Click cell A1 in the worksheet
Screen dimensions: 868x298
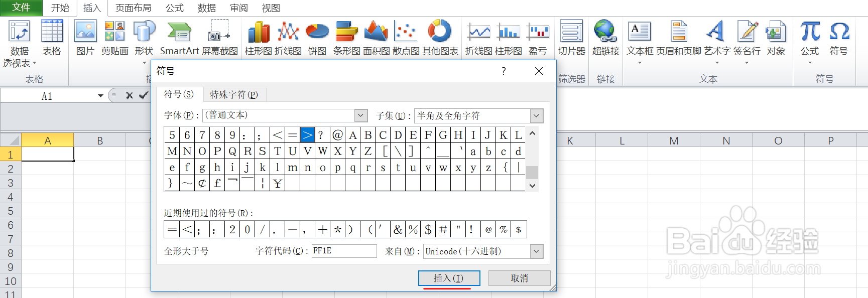(x=48, y=154)
